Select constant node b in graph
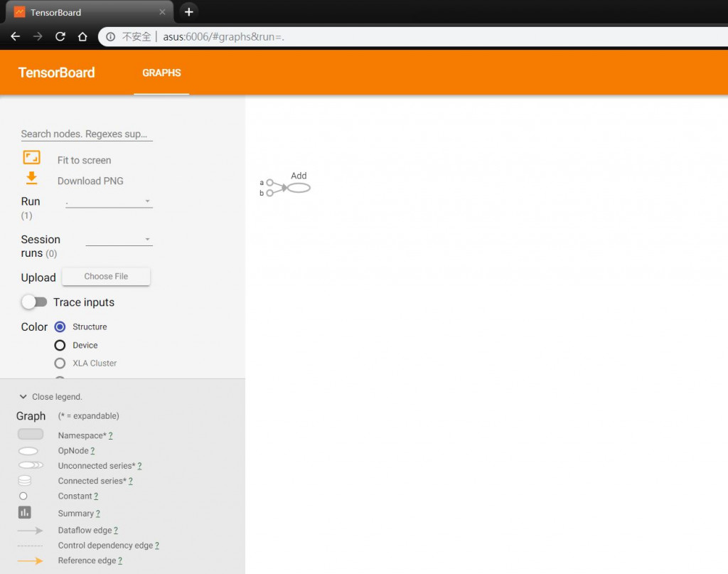The image size is (728, 574). [269, 193]
